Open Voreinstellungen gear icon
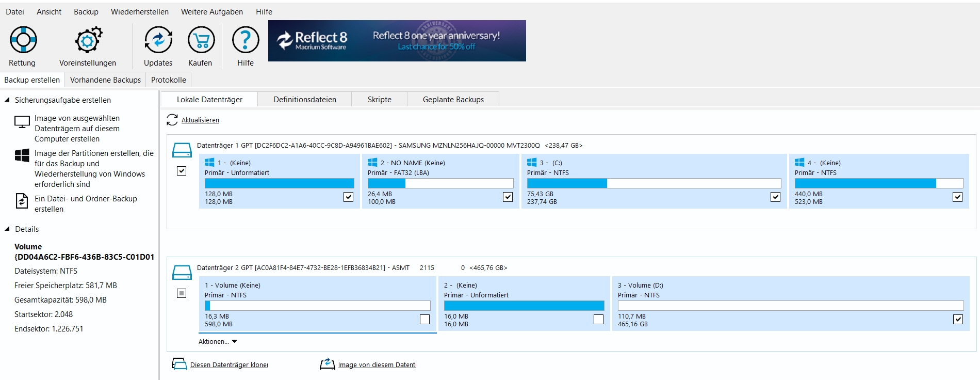Screen dimensions: 980x380 pyautogui.click(x=88, y=40)
